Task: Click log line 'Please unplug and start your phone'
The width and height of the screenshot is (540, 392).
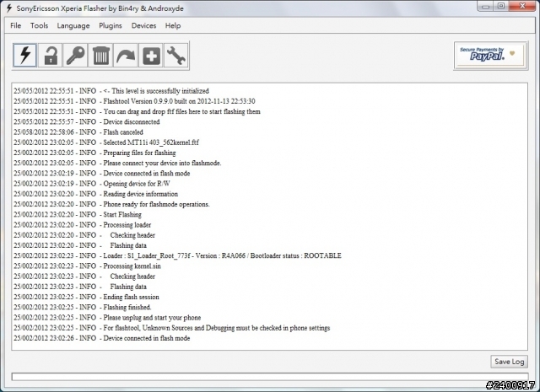Action: tap(107, 318)
